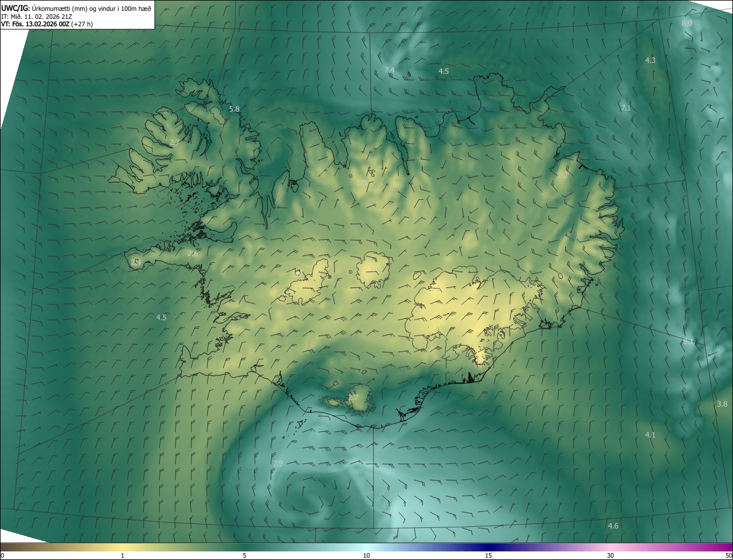Click the 7.4 value north of Iceland
This screenshot has height=560, width=733.
[x=389, y=70]
